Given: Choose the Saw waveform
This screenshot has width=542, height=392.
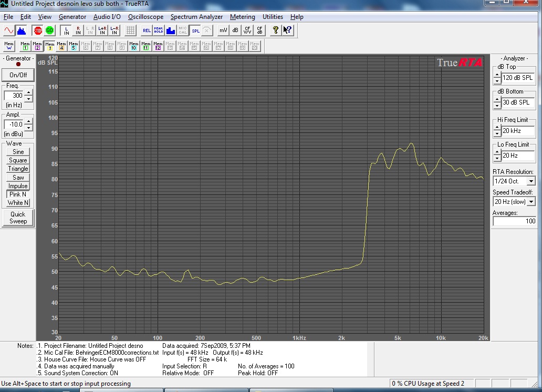Looking at the screenshot, I should click(x=18, y=178).
